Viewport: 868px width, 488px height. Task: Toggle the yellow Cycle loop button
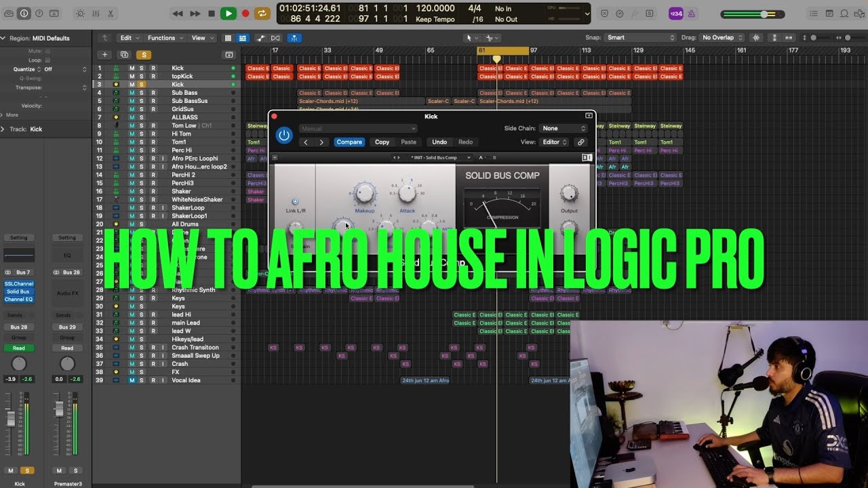pos(262,14)
